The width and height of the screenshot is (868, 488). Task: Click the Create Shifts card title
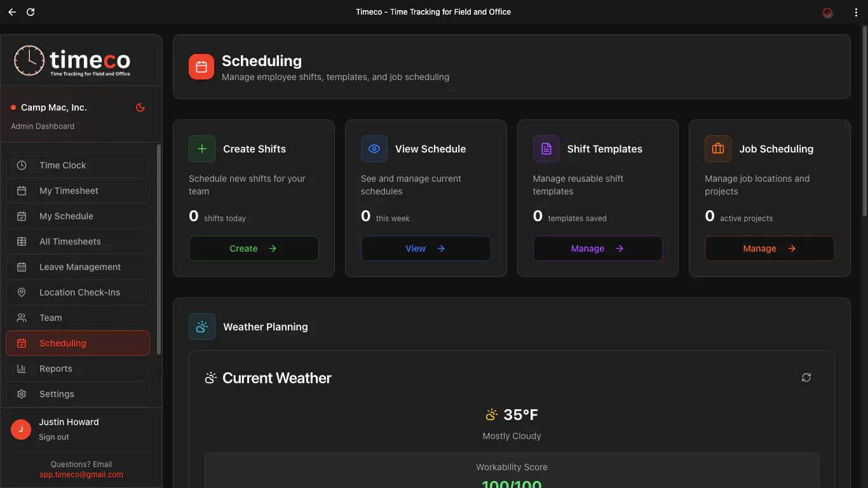254,149
